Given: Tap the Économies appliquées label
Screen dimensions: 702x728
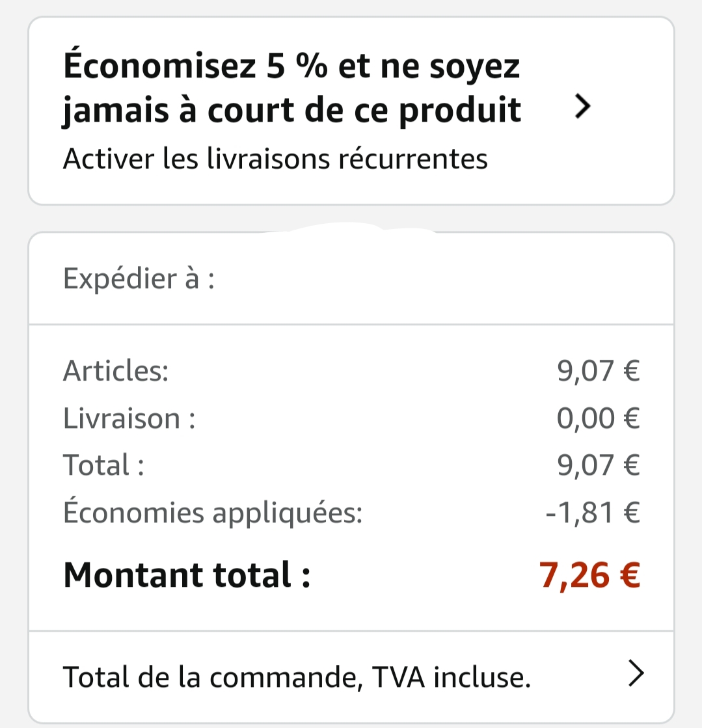Looking at the screenshot, I should pos(212,513).
